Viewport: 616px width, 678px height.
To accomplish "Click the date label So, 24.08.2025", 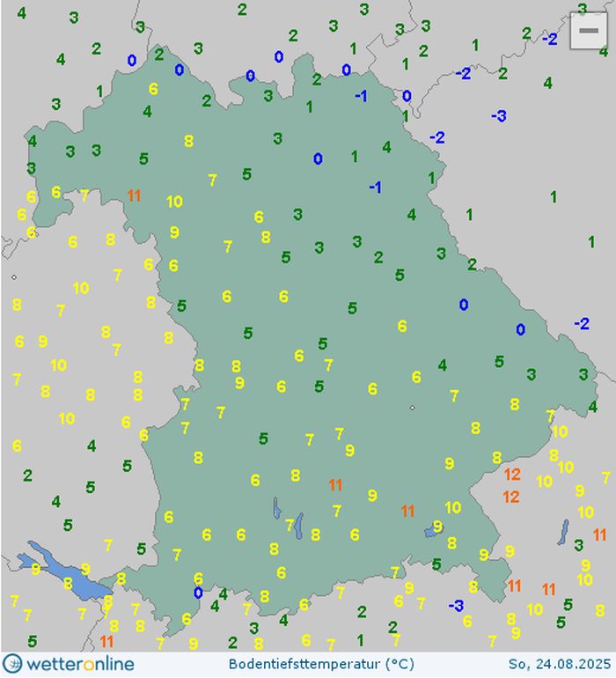I will (558, 664).
